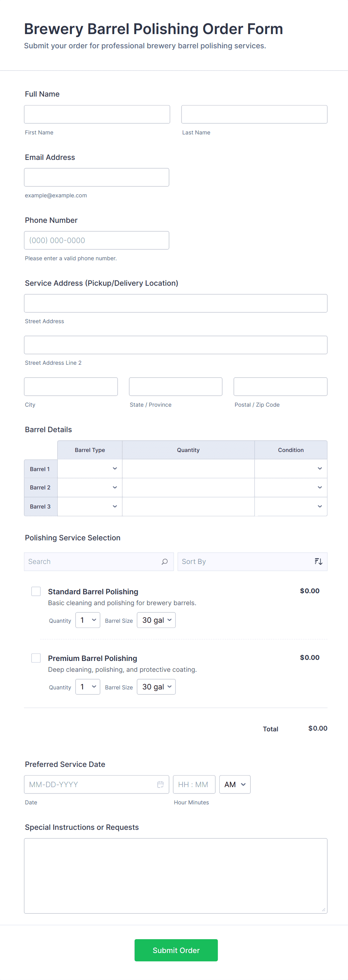Open Barrel 2 Condition dropdown

(291, 487)
